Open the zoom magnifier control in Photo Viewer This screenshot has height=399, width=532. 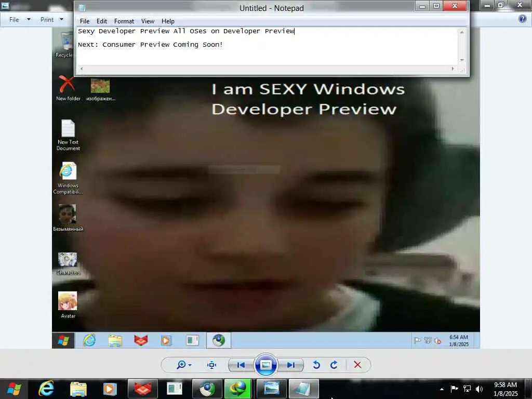184,365
